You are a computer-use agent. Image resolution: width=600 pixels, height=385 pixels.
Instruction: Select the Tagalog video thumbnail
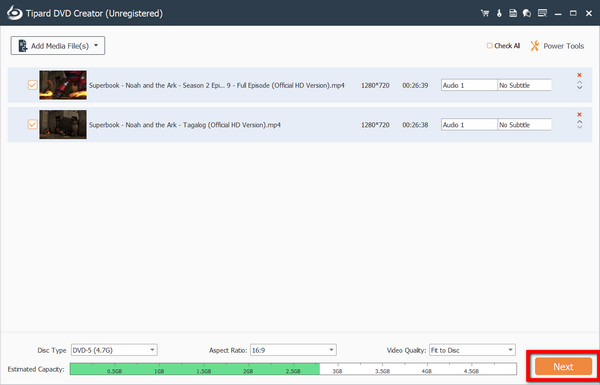63,124
